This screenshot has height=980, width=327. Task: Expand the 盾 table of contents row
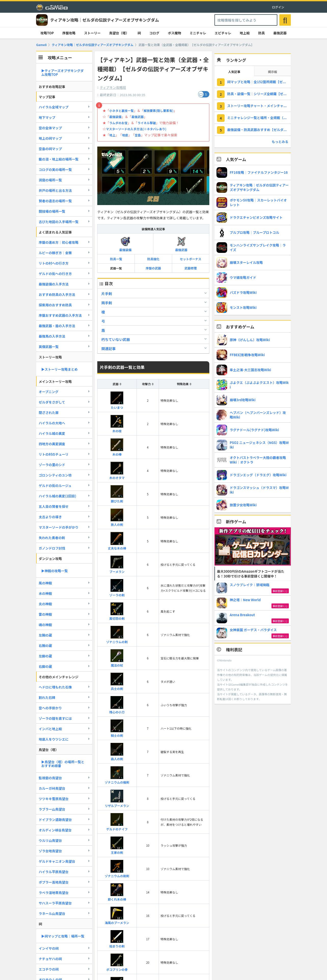pos(153,330)
